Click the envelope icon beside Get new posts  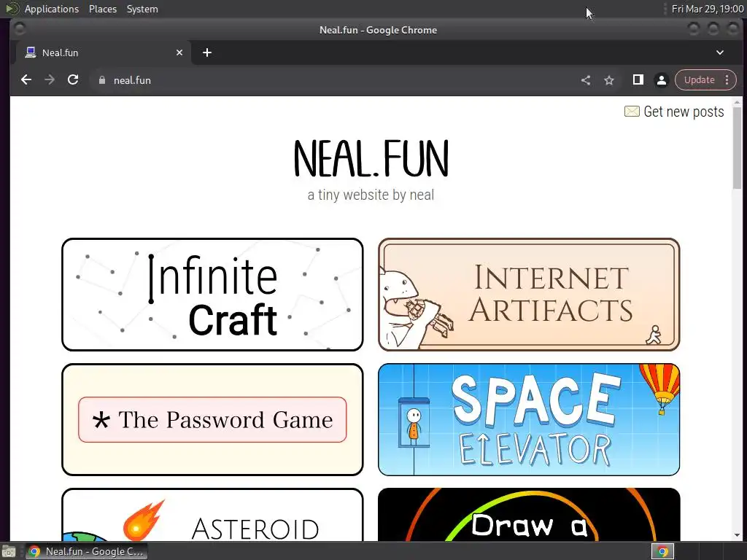[x=632, y=112]
